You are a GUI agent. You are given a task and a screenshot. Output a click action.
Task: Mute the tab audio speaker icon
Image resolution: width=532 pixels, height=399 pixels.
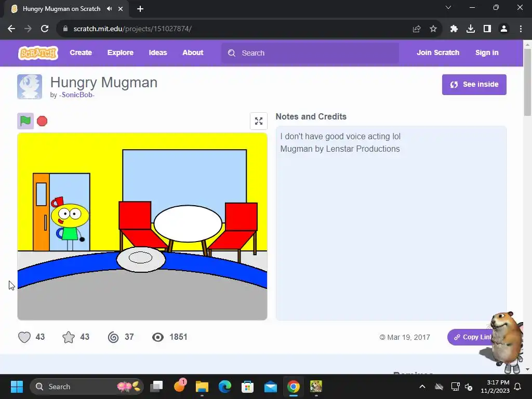pyautogui.click(x=109, y=9)
